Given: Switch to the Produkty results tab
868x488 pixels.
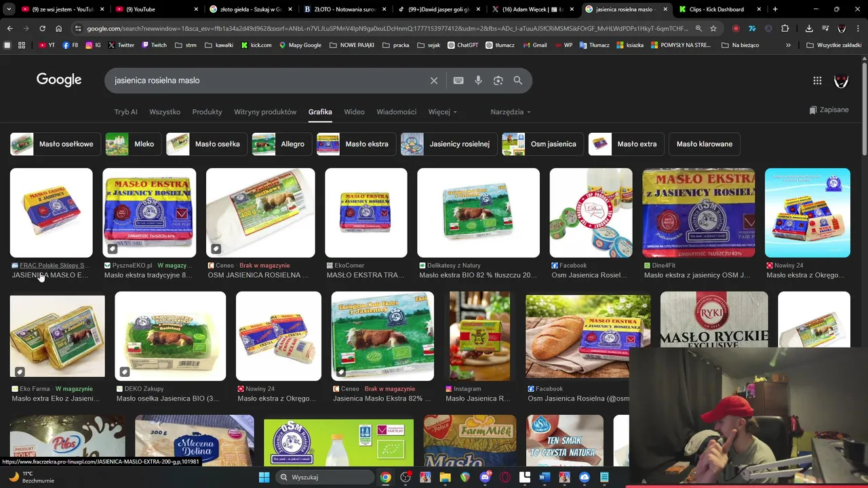Looking at the screenshot, I should [207, 112].
